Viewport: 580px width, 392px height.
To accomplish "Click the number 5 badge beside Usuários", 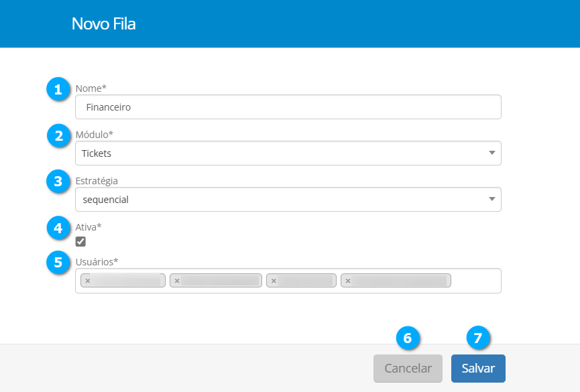I will pyautogui.click(x=58, y=262).
